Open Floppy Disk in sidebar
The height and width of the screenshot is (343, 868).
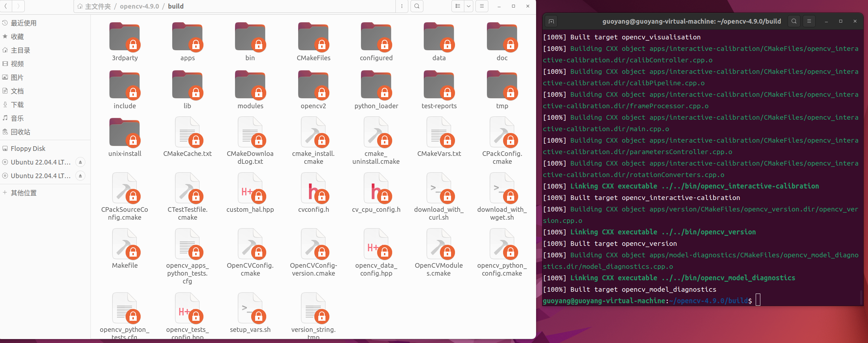(45, 148)
